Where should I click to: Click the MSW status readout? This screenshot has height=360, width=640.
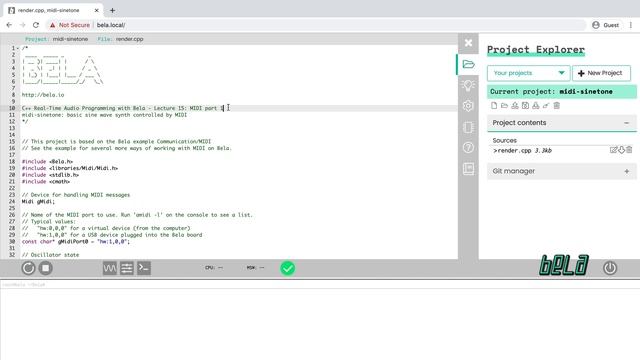pos(255,268)
